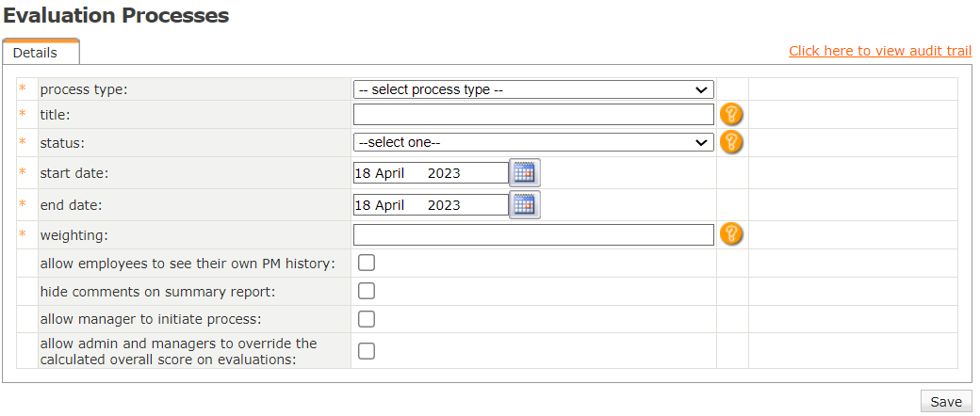Click into the title text field

coord(533,115)
